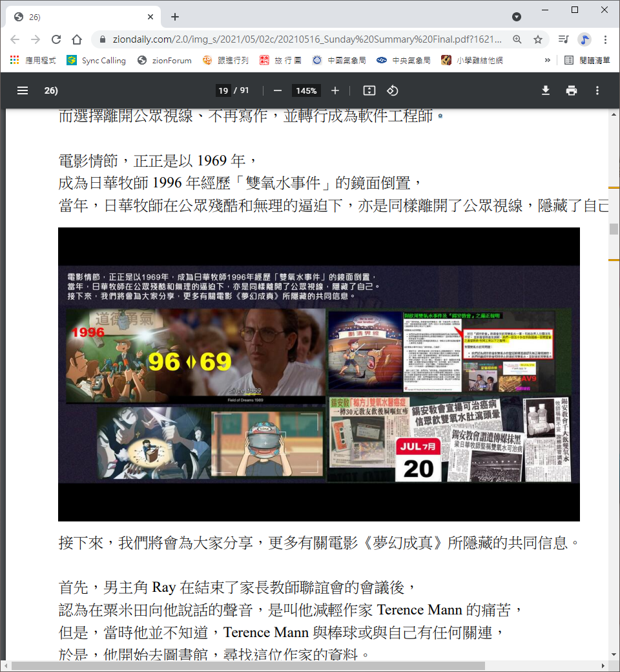Click the address bar URL
620x672 pixels.
point(307,39)
